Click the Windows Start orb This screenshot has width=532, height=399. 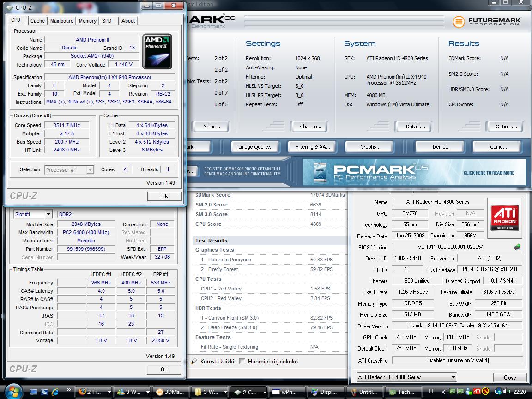(x=14, y=392)
